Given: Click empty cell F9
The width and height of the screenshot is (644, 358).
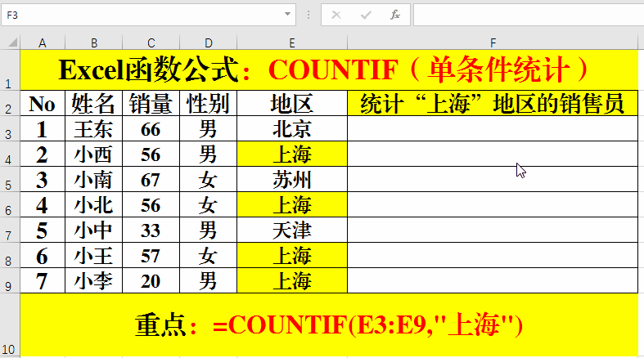Looking at the screenshot, I should click(493, 281).
